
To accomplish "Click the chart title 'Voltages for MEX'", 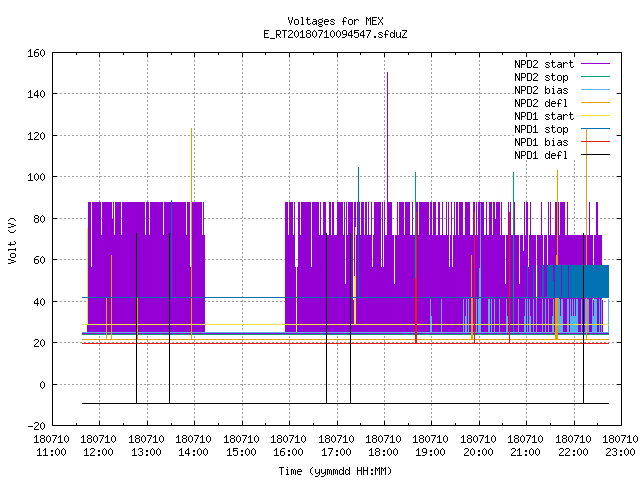I will (x=335, y=21).
